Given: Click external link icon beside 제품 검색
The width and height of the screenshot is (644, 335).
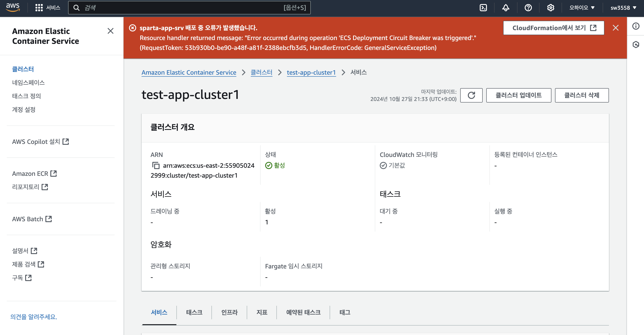Looking at the screenshot, I should point(41,264).
